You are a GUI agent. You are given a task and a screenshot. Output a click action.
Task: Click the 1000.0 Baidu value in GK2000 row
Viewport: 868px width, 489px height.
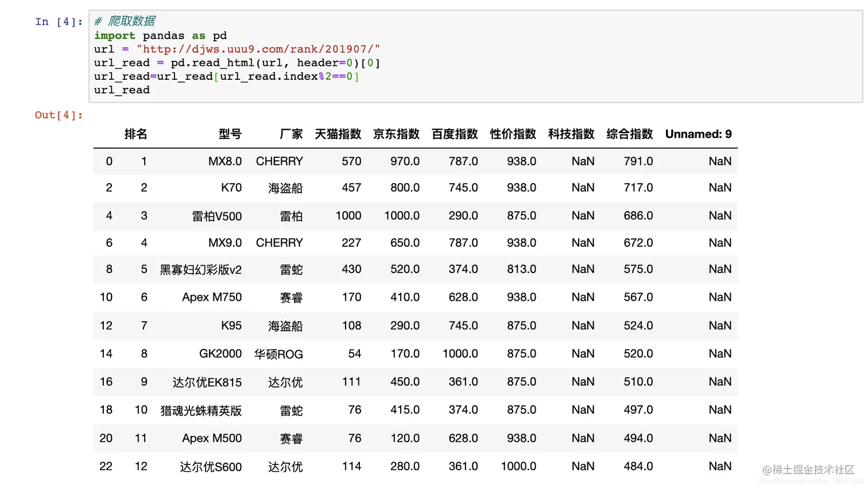460,354
